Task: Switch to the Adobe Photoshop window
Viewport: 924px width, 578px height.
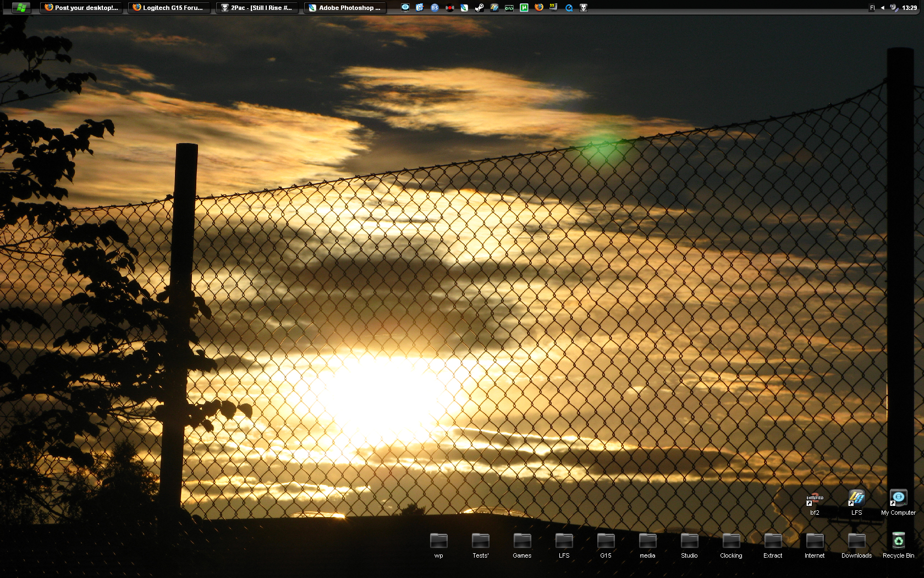Action: click(345, 8)
